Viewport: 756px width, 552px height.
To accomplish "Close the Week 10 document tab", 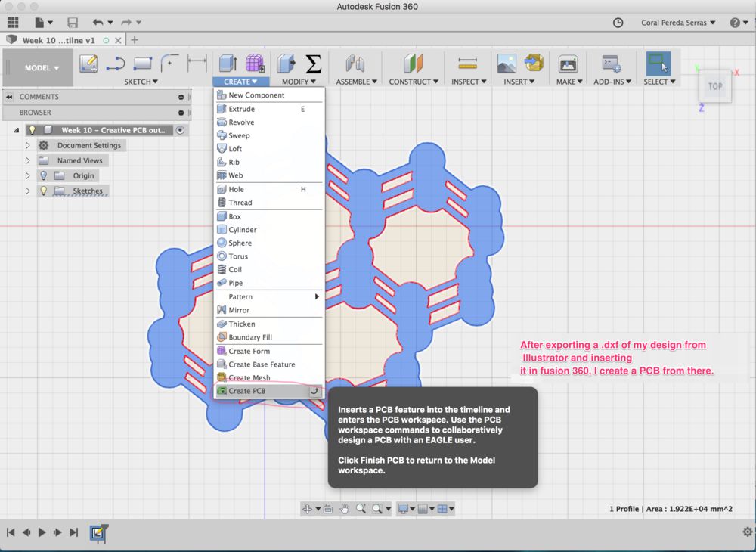I will pos(118,41).
